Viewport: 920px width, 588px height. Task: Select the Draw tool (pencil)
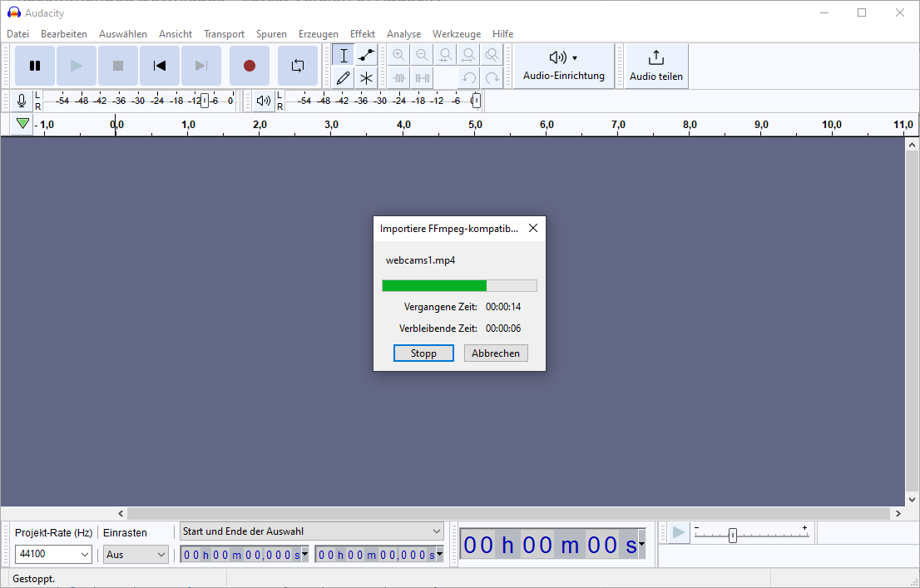(343, 77)
